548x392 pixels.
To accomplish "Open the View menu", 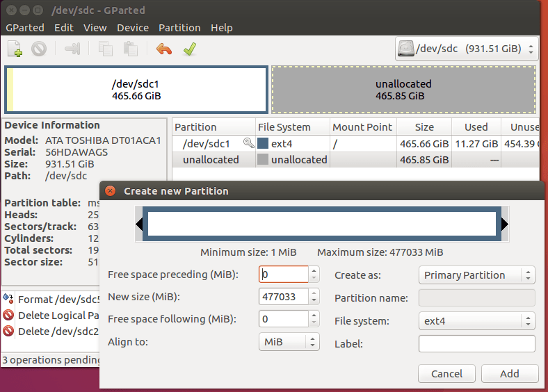I will [95, 28].
